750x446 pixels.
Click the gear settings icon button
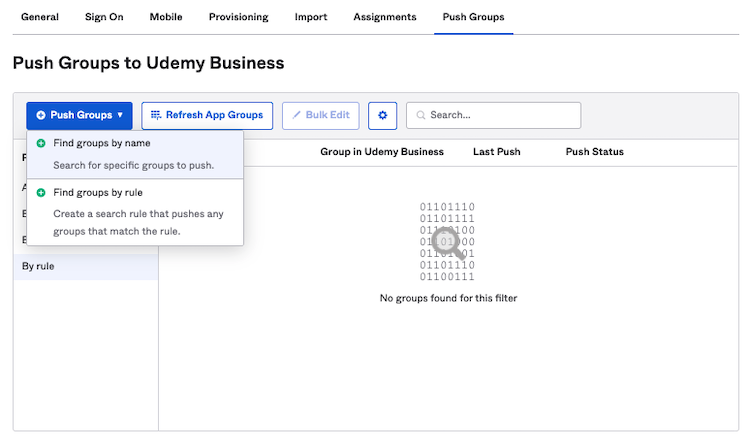pos(383,115)
